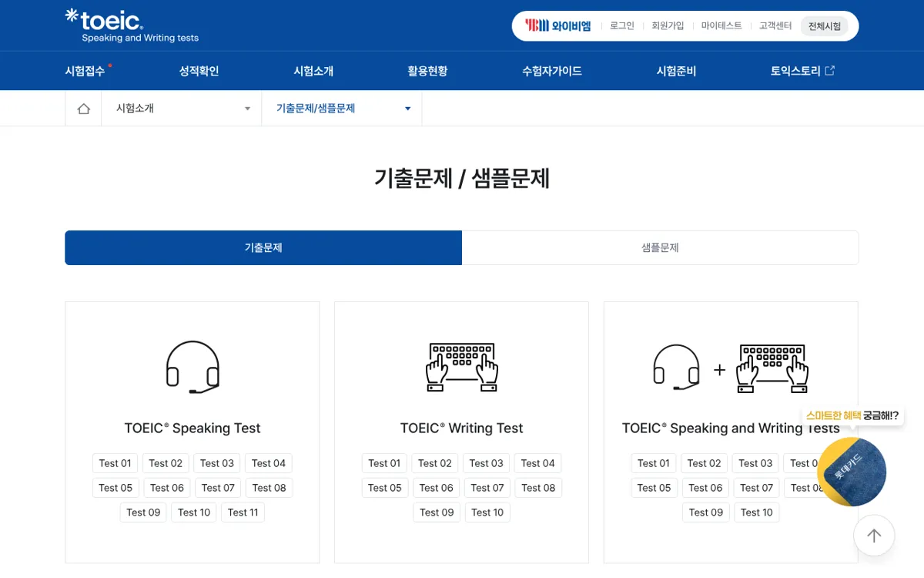Viewport: 924px width, 578px height.
Task: Open Writing Test 06
Action: (x=437, y=488)
